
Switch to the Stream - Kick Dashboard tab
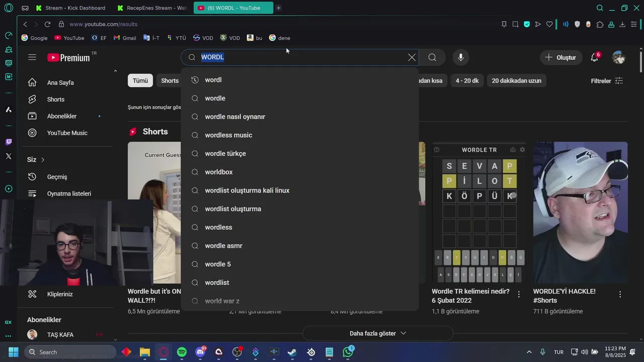pos(71,8)
